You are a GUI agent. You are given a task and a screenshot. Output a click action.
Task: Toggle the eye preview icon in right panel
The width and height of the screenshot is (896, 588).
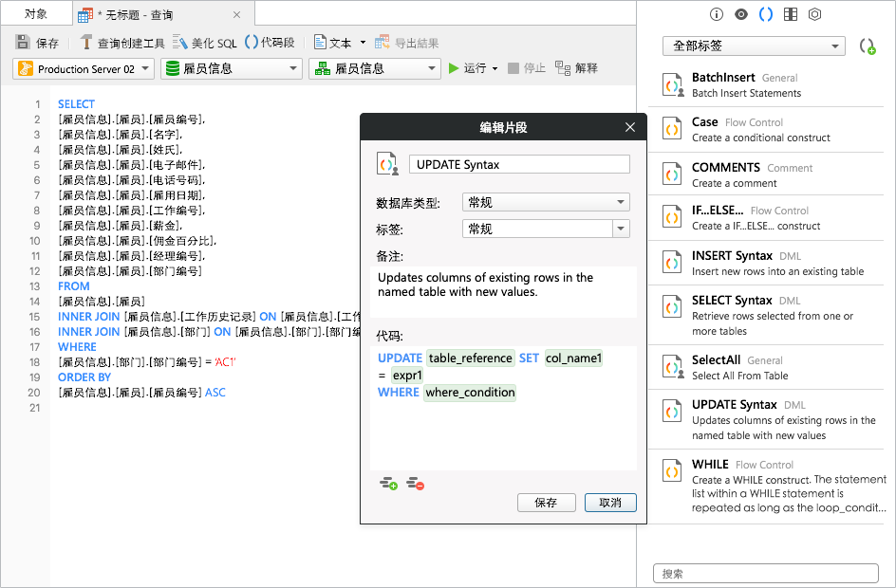[741, 14]
